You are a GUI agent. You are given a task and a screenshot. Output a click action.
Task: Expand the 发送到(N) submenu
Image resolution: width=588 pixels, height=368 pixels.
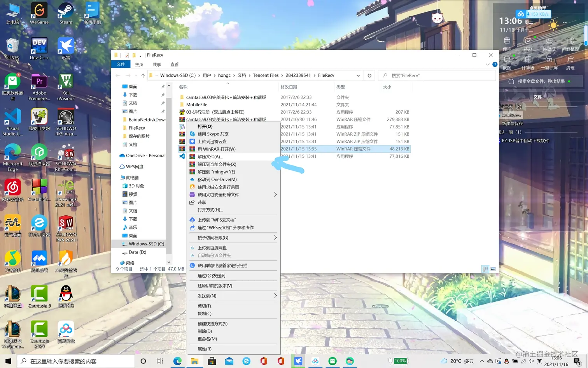275,296
